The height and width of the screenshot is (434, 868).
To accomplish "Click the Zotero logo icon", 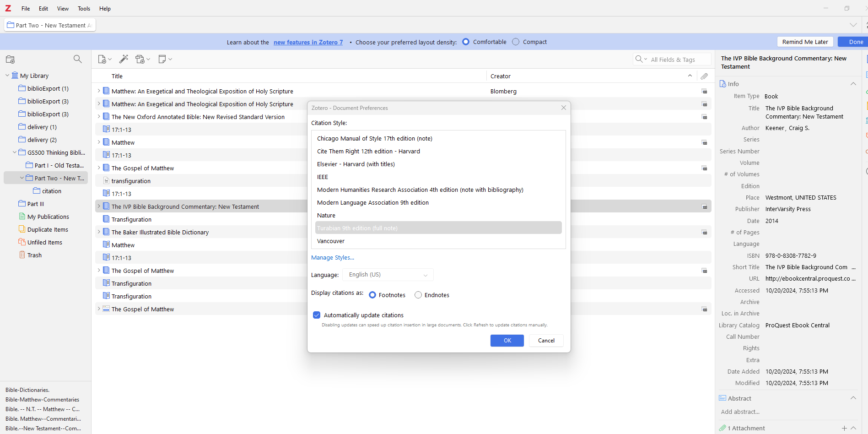I will pos(8,8).
